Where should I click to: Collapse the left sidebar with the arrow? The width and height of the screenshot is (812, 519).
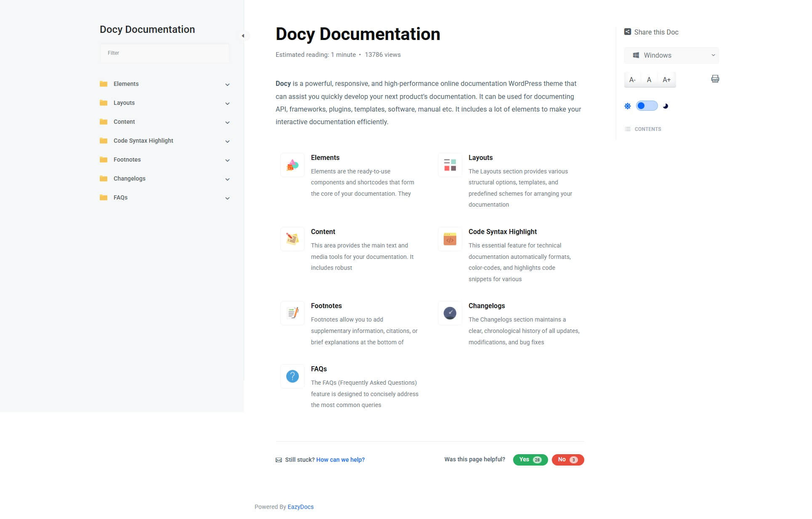[x=243, y=36]
